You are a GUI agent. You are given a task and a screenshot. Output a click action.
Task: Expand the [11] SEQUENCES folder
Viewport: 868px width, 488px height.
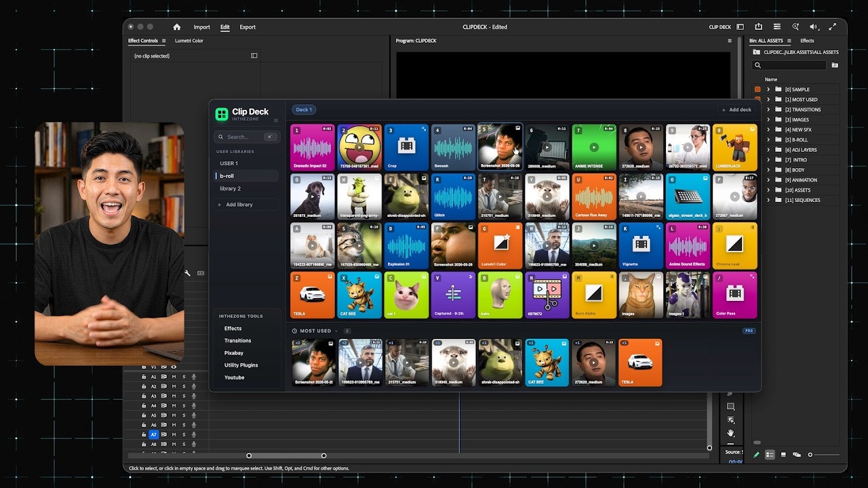point(768,200)
